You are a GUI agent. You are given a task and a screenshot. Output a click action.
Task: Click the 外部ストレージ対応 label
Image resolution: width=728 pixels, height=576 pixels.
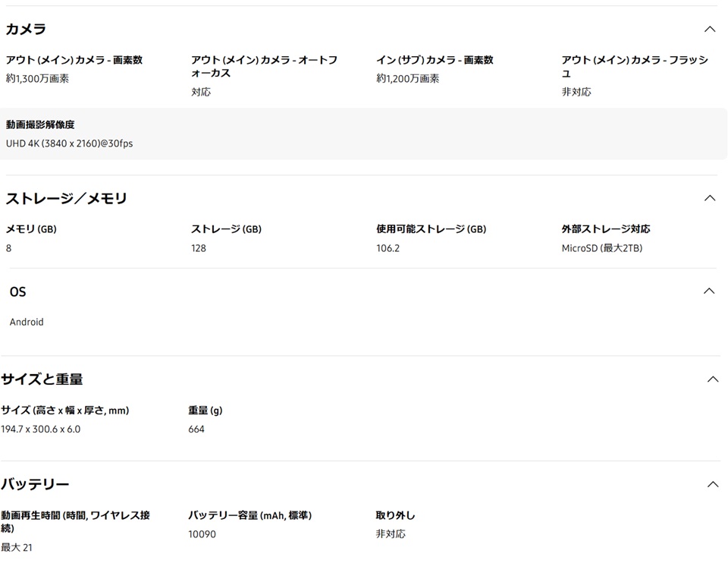(x=605, y=229)
